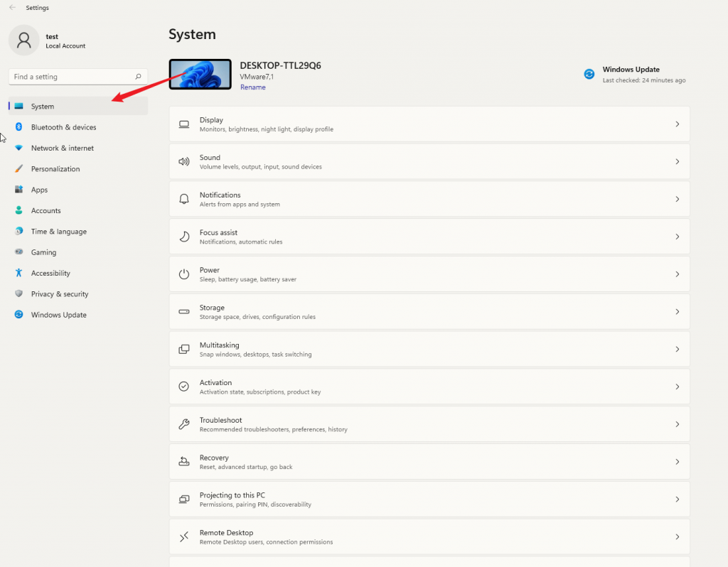Click the device thumbnail image

coord(200,74)
